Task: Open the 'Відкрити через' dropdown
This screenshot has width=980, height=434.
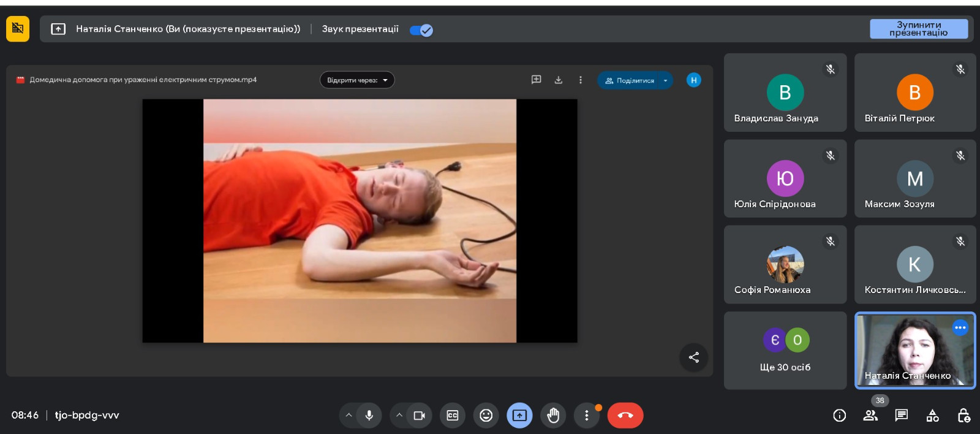Action: tap(357, 80)
